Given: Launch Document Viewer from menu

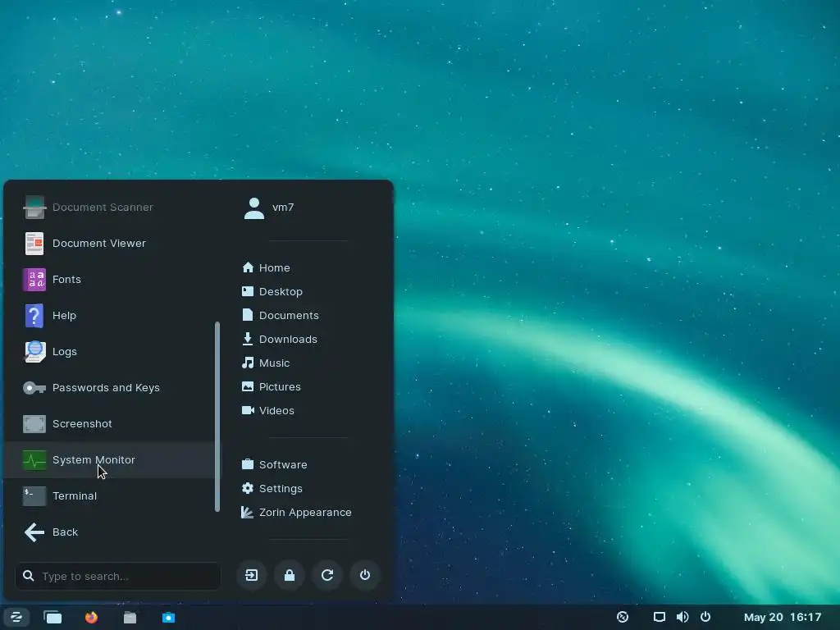Looking at the screenshot, I should coord(111,243).
